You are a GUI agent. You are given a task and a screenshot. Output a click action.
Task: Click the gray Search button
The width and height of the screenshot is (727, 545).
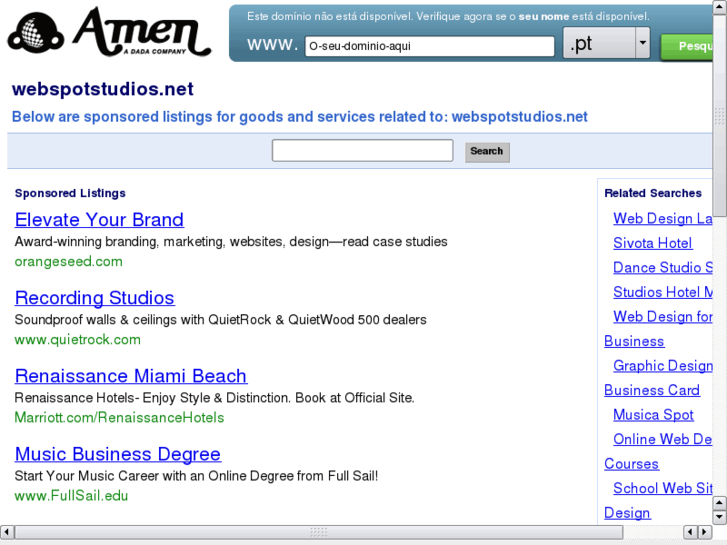coord(487,152)
